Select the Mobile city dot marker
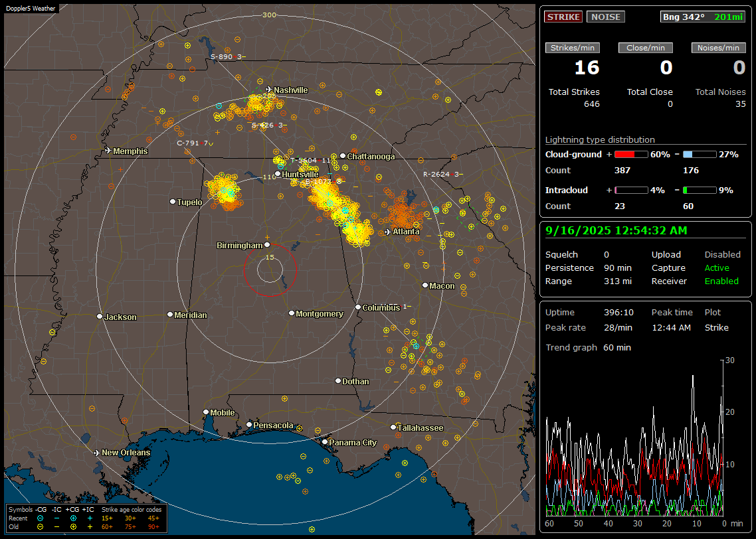The image size is (756, 539). pos(206,412)
